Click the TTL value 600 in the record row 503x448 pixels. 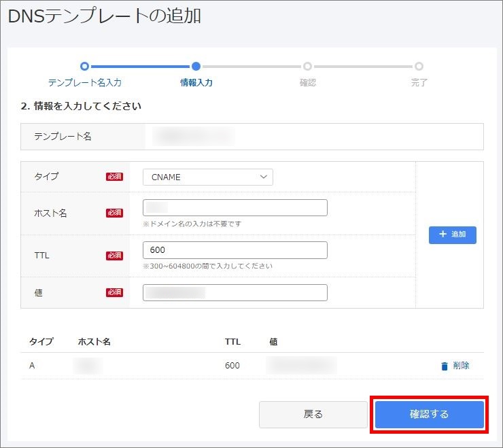(x=232, y=366)
